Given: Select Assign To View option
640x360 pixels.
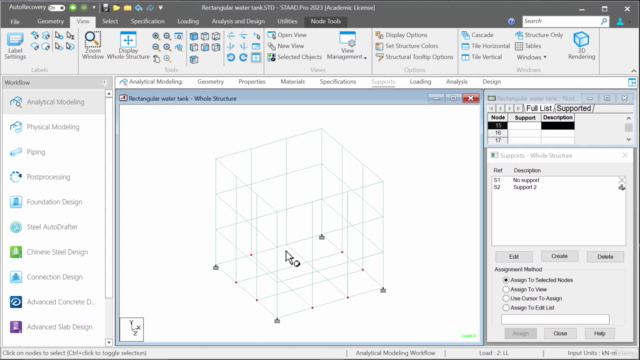Looking at the screenshot, I should pos(506,289).
